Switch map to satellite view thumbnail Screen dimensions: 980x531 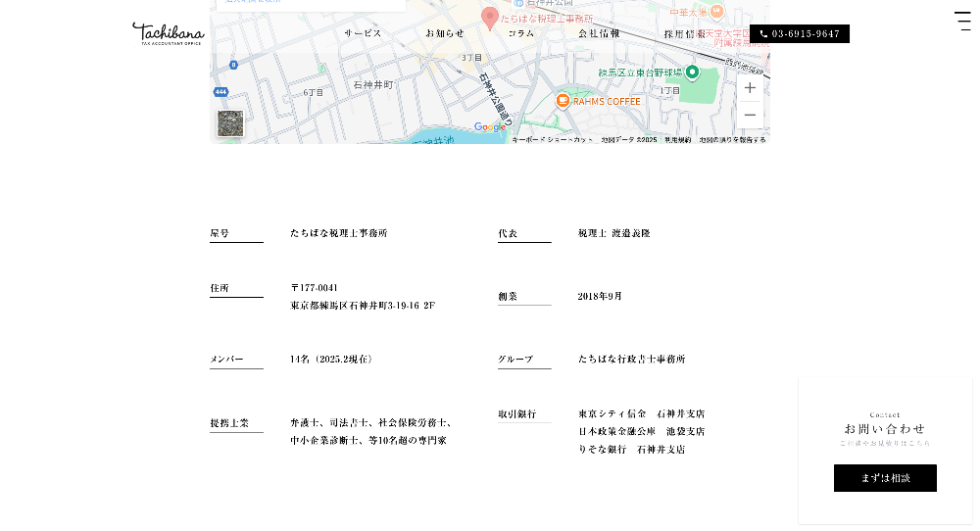tap(230, 123)
